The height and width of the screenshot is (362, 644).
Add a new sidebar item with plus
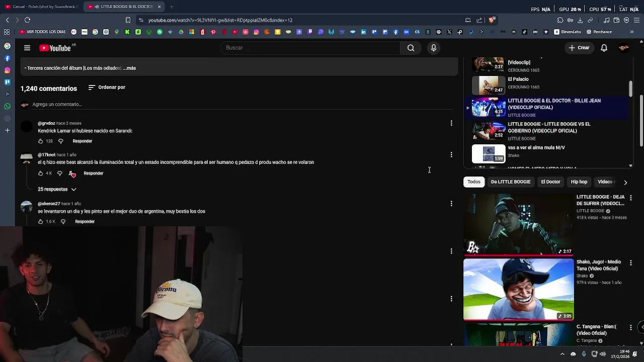coord(7,131)
